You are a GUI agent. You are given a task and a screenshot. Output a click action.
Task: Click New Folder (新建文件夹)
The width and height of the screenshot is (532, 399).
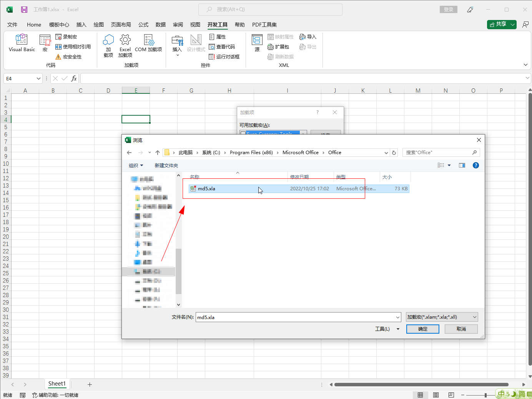[x=166, y=166]
